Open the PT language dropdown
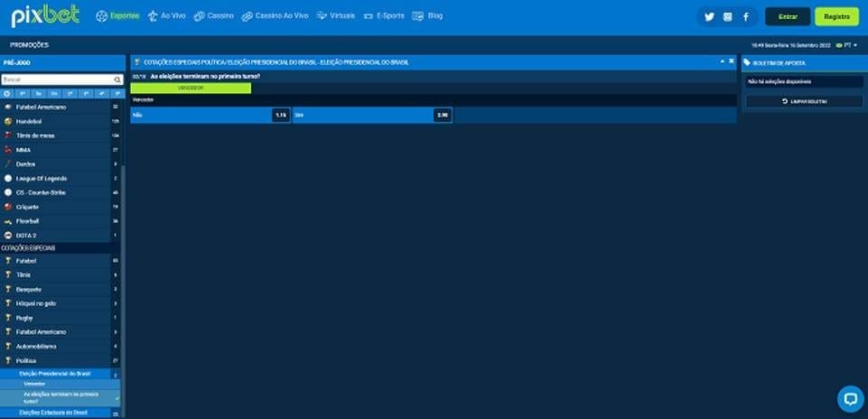The height and width of the screenshot is (419, 868). click(846, 45)
